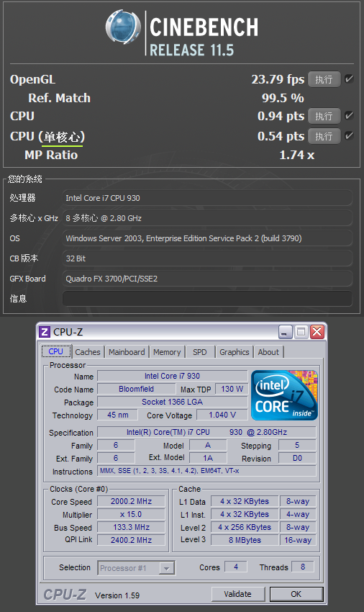This screenshot has height=612, width=364.
Task: Click the GFX Board field Quadro FX 3700
Action: (x=208, y=279)
